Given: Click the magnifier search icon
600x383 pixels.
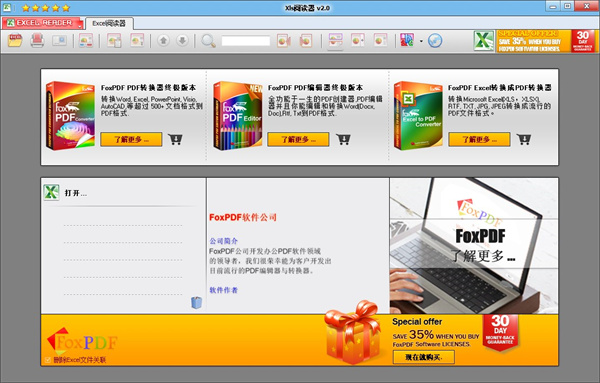Looking at the screenshot, I should coord(208,41).
